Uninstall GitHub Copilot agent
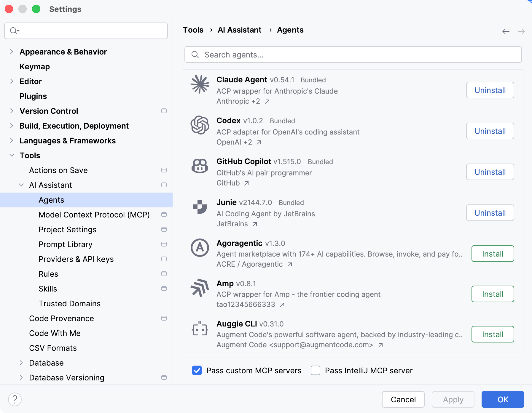Screen dimensions: 532x413 click(x=490, y=172)
